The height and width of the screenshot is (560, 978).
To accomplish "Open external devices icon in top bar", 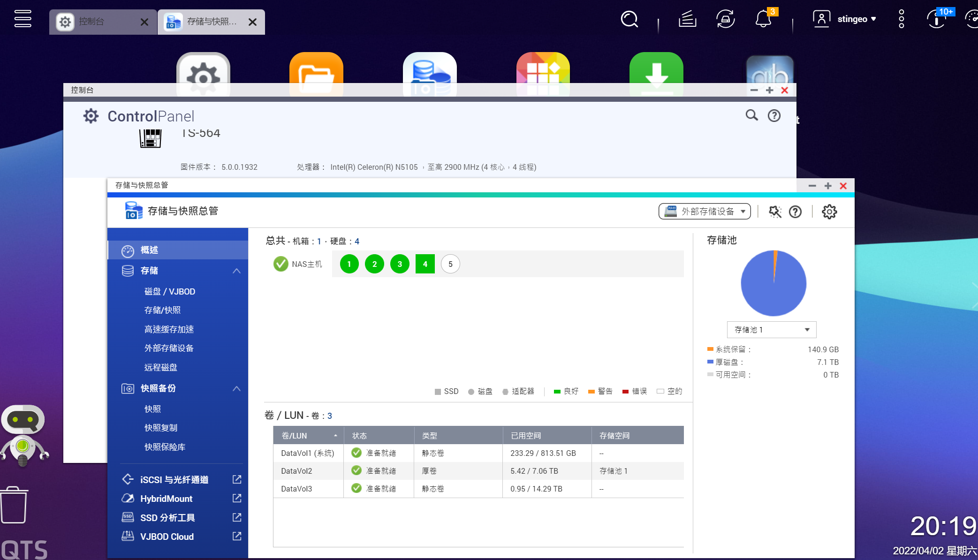I will point(725,19).
